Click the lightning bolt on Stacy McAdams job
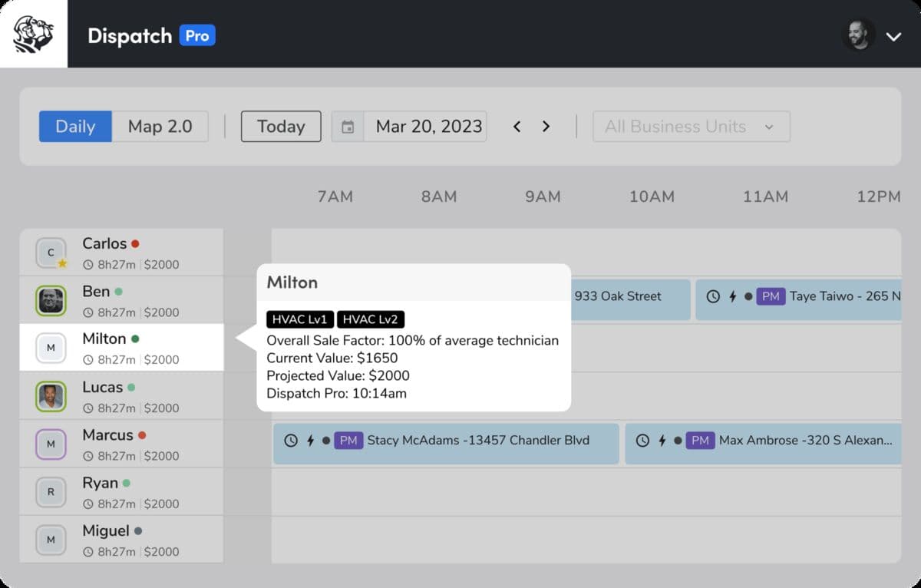This screenshot has width=921, height=588. (x=310, y=441)
